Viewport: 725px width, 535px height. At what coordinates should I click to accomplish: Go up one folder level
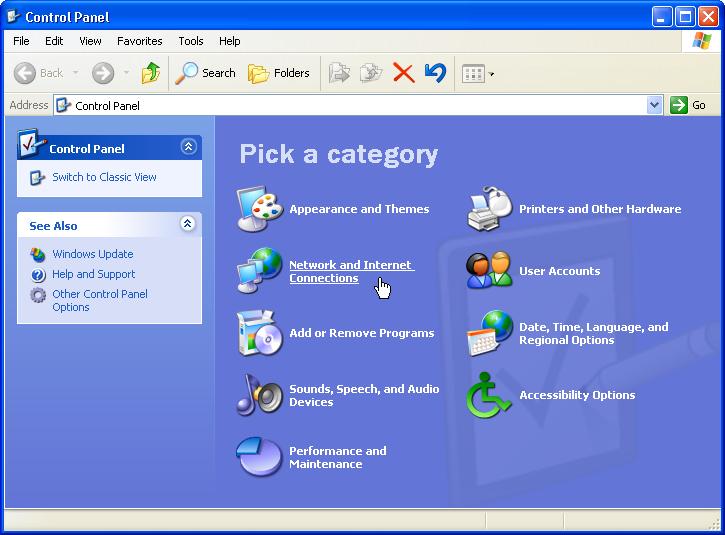(x=151, y=73)
